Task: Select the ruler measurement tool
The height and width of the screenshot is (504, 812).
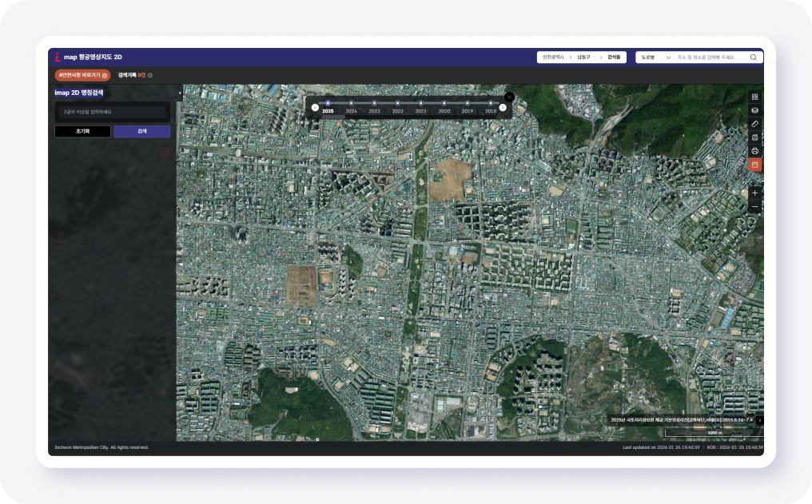Action: (754, 124)
